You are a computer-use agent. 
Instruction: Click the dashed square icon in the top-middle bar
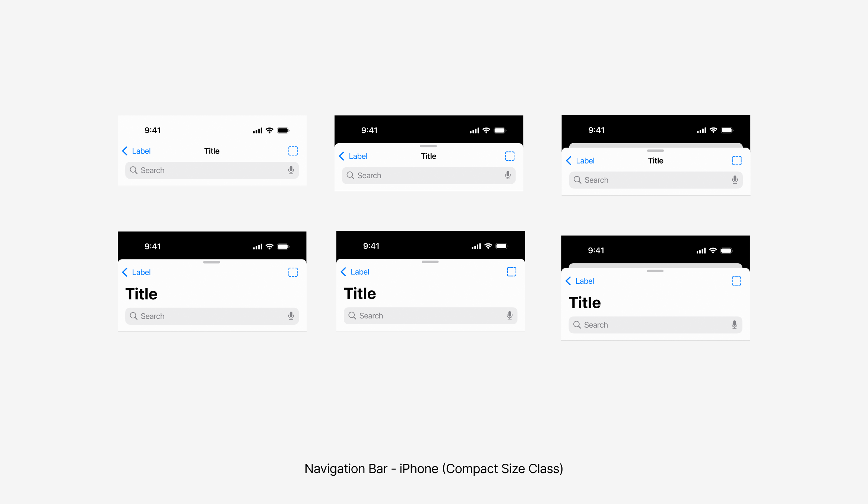point(510,156)
